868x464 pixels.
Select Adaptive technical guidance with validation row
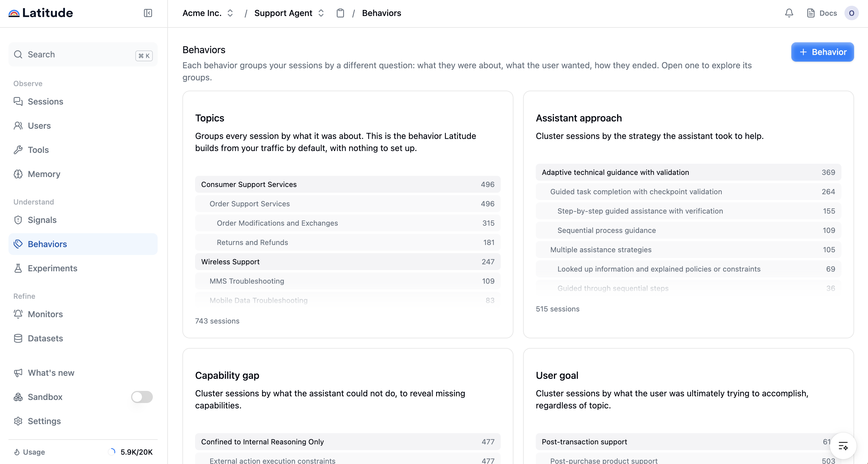688,172
